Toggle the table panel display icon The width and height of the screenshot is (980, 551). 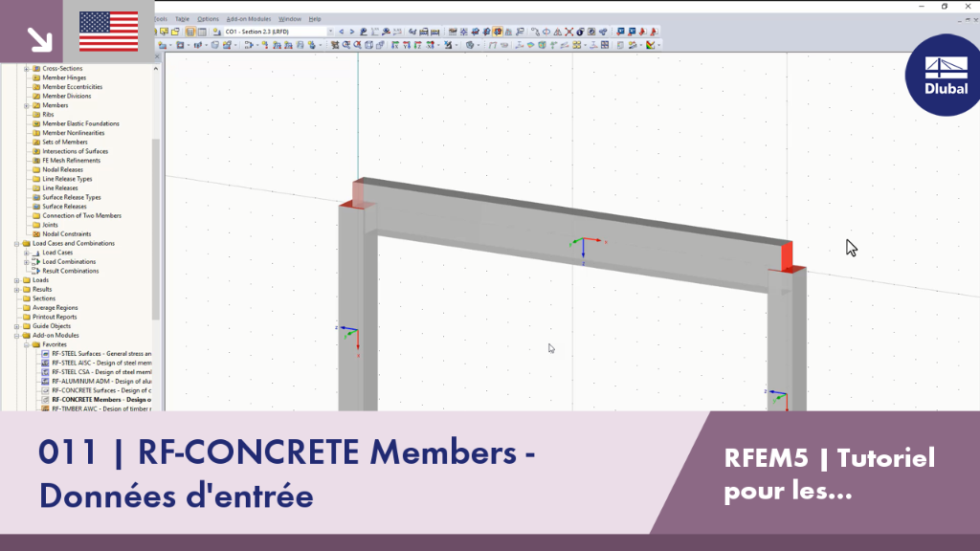[x=202, y=32]
